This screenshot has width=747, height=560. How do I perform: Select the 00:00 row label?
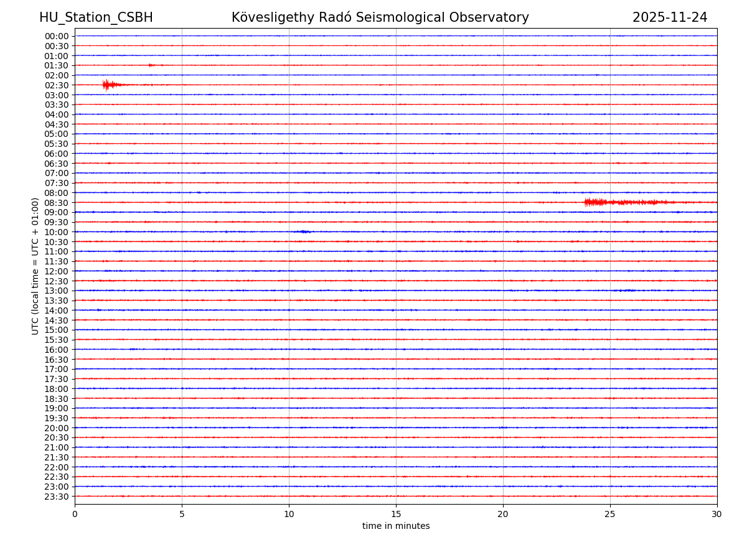[57, 36]
